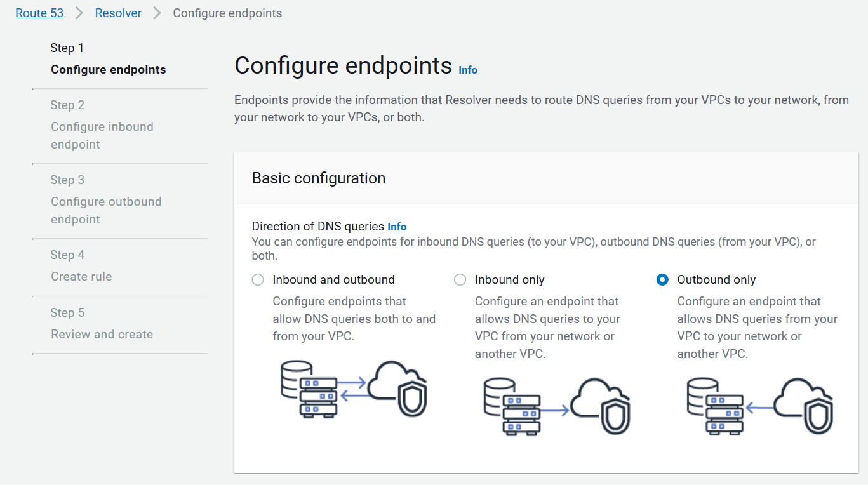Select the Inbound only radio button
Image resolution: width=868 pixels, height=485 pixels.
[460, 280]
